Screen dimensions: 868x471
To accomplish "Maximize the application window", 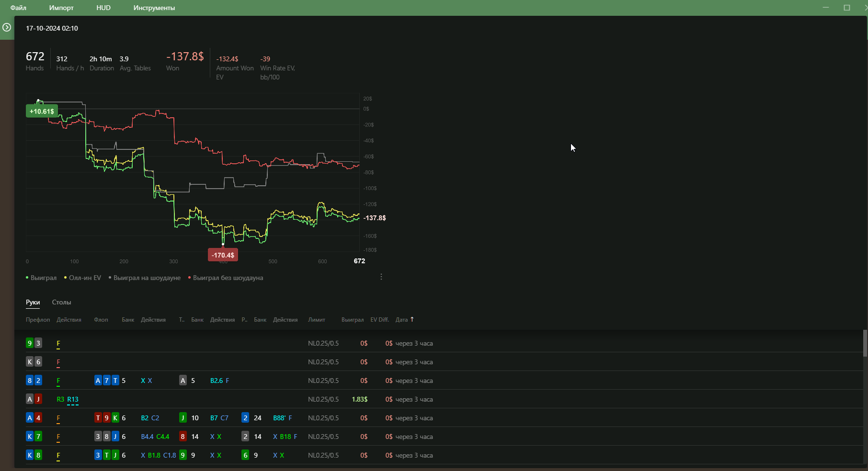I will pyautogui.click(x=847, y=8).
